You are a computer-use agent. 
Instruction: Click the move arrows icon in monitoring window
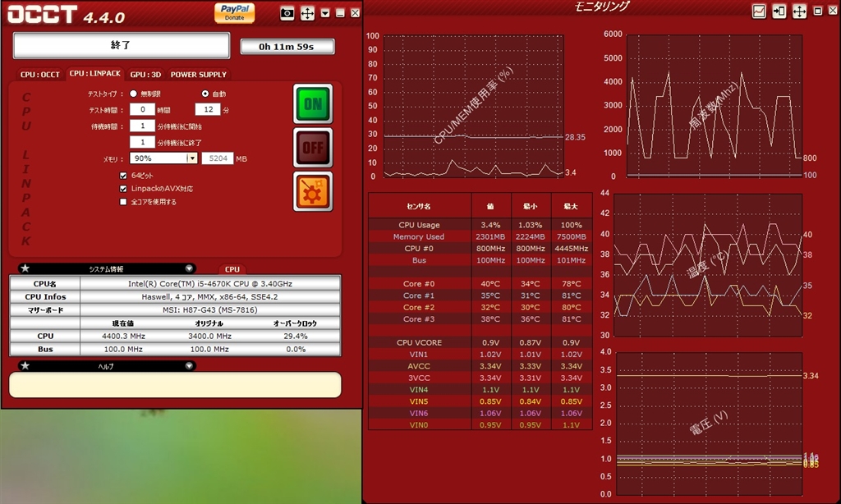pos(800,11)
